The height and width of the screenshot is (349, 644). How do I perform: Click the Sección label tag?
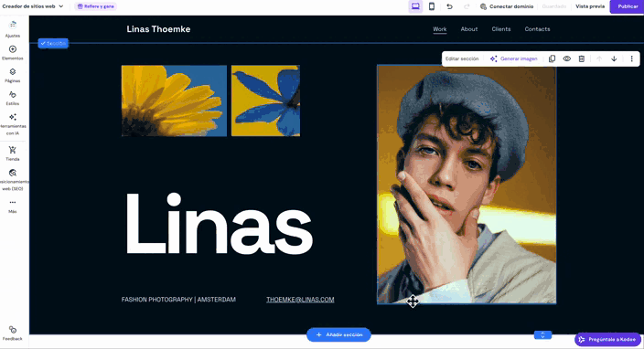[53, 43]
